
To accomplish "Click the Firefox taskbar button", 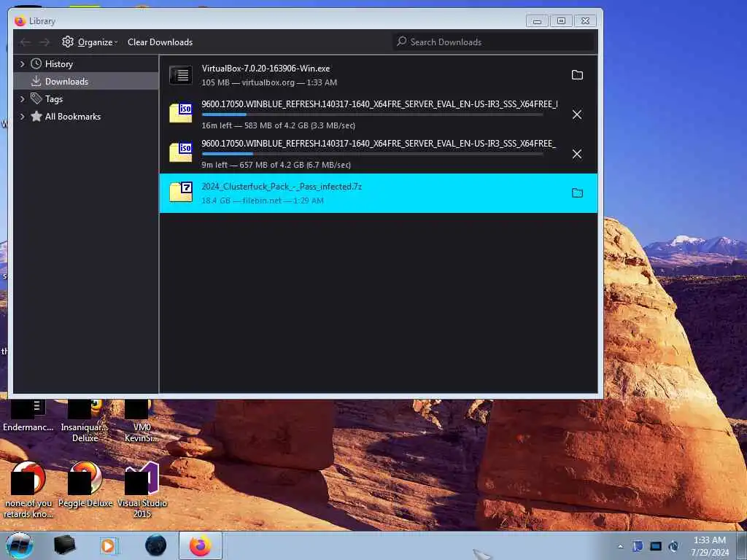I will coord(201,545).
